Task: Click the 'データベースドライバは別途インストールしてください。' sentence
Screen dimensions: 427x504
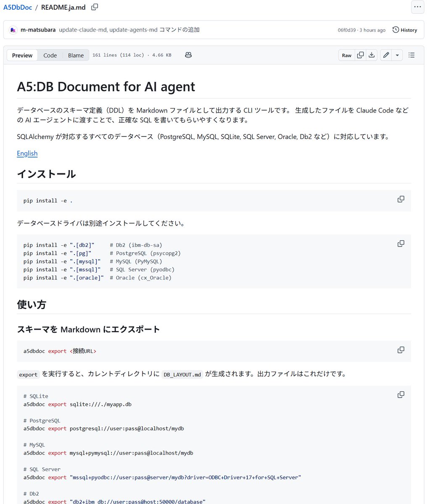Action: (101, 223)
